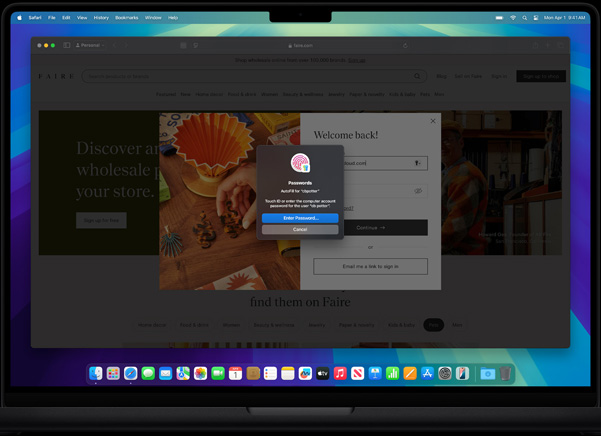The width and height of the screenshot is (601, 436).
Task: Click the Faire search products field
Action: point(254,76)
